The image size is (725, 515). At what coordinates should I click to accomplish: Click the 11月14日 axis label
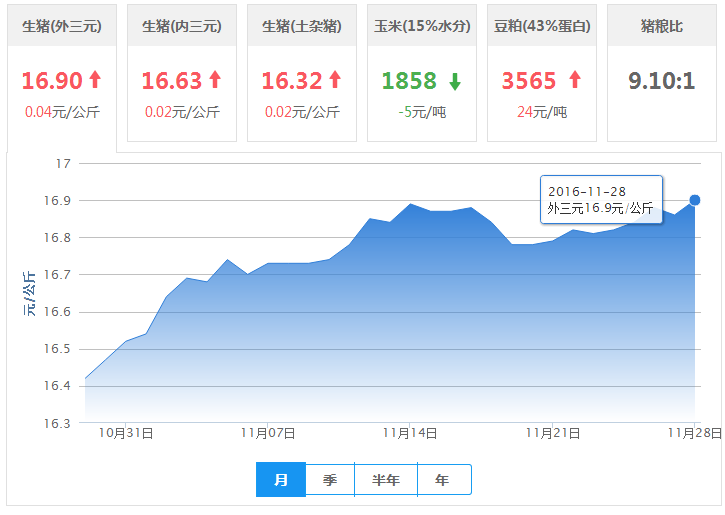click(x=410, y=433)
